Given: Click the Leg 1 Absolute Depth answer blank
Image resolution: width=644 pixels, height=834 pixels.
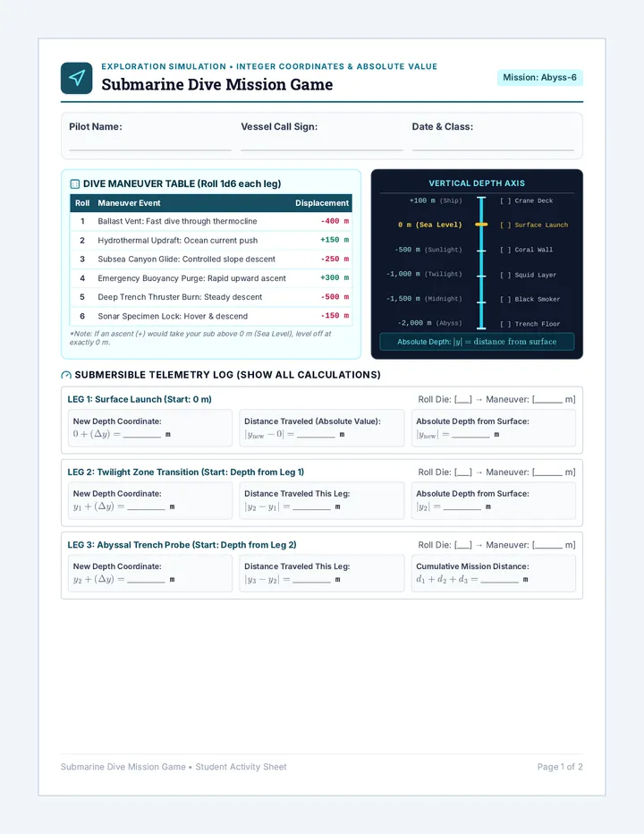Looking at the screenshot, I should tap(470, 435).
